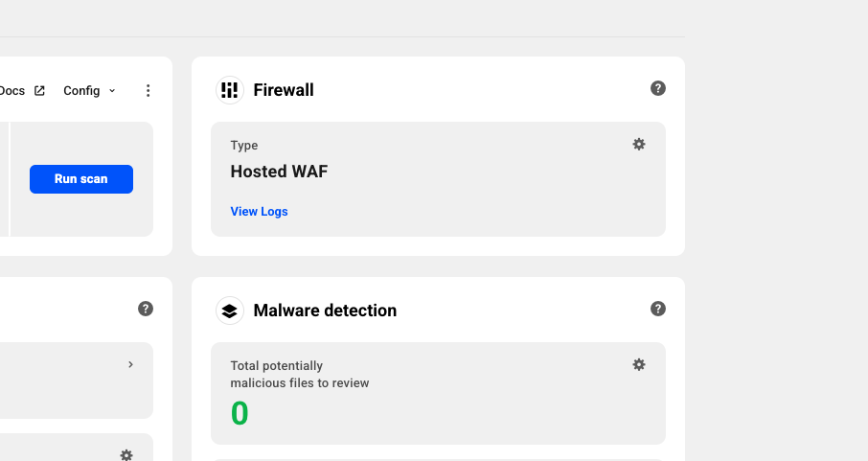Open Firewall type settings gear

click(x=639, y=144)
